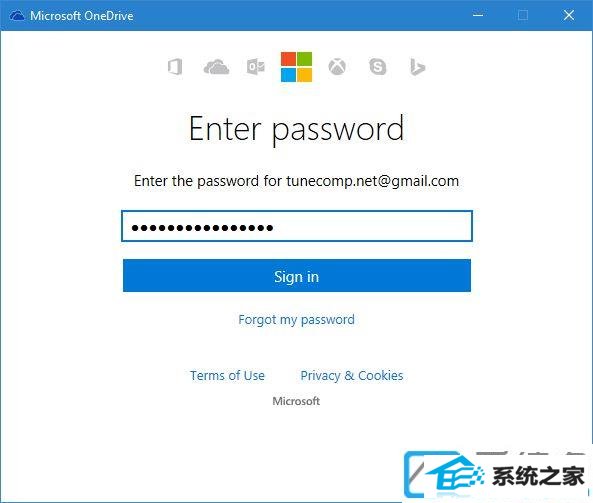Click the gray Outlook icon

point(256,67)
